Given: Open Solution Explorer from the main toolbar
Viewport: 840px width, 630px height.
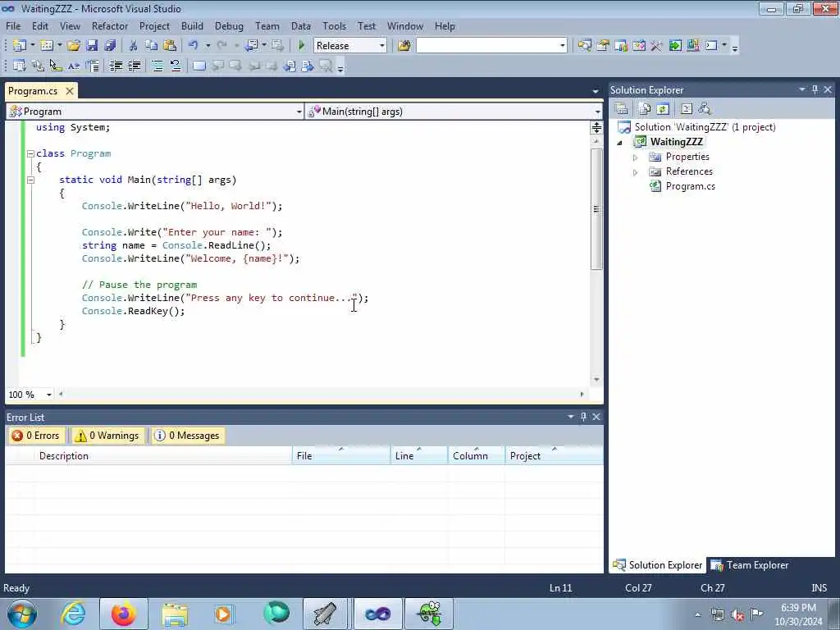Looking at the screenshot, I should tap(584, 46).
